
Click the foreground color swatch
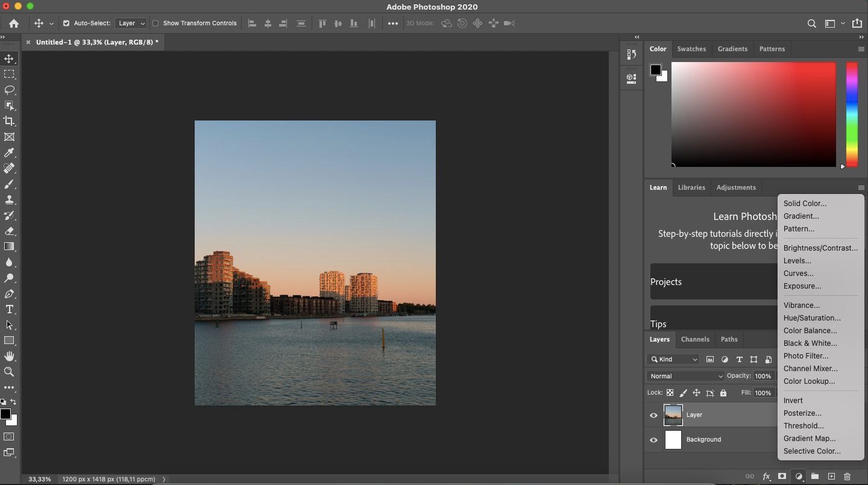pyautogui.click(x=7, y=413)
